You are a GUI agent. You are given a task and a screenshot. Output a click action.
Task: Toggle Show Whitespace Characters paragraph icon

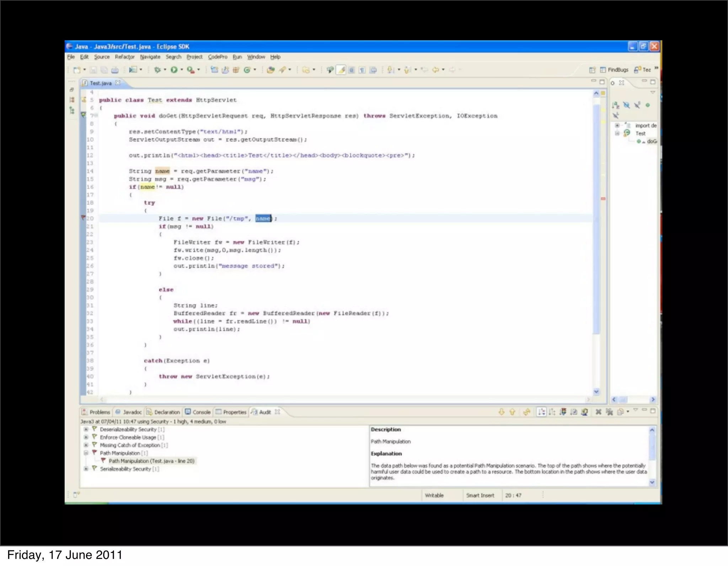(362, 70)
